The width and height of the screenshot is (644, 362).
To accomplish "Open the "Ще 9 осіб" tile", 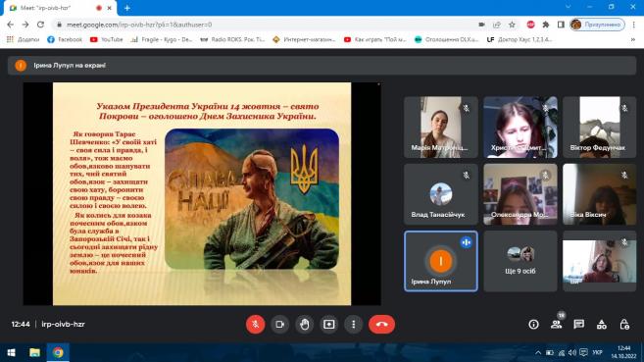I will pos(520,261).
